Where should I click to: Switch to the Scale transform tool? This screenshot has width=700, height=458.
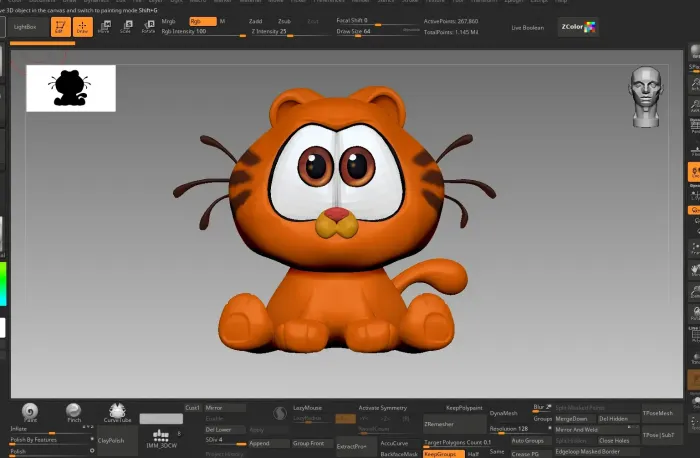126,27
